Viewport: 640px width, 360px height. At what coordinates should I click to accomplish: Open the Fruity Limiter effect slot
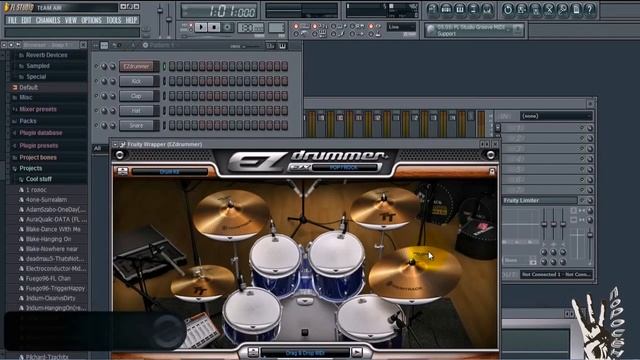(x=540, y=200)
